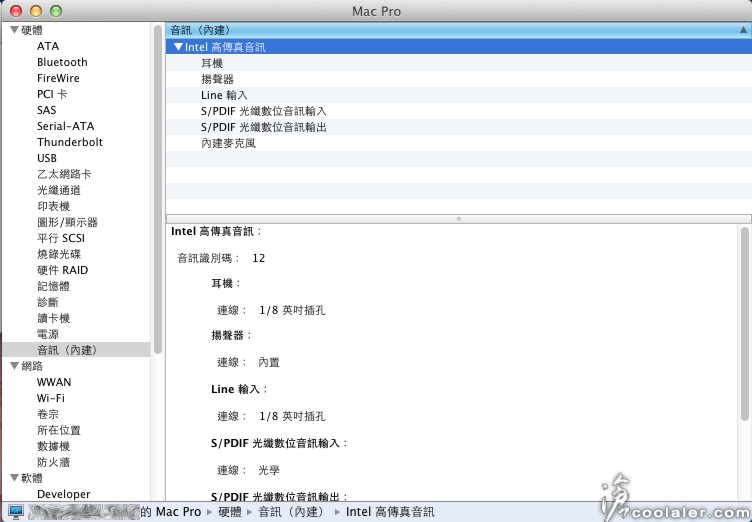This screenshot has width=752, height=522.
Task: Click the pane split divider handle
Action: pyautogui.click(x=458, y=219)
